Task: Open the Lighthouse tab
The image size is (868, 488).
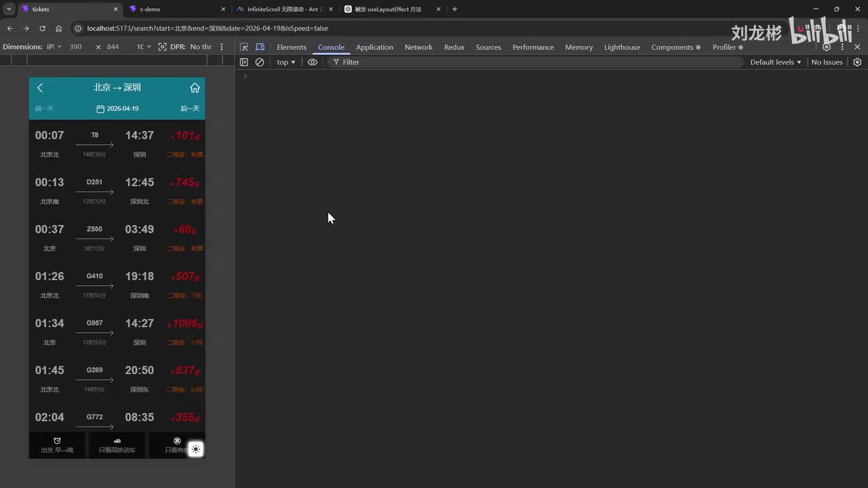Action: (622, 47)
